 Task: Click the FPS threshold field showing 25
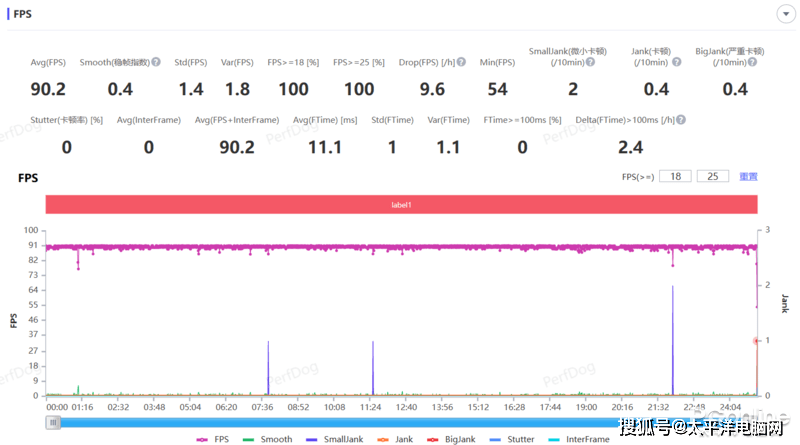click(712, 176)
